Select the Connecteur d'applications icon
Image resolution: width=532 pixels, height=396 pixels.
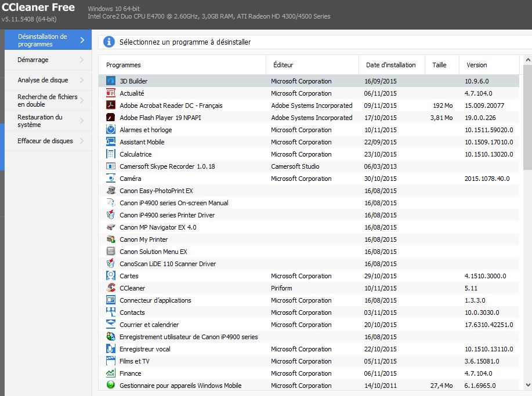(x=111, y=300)
